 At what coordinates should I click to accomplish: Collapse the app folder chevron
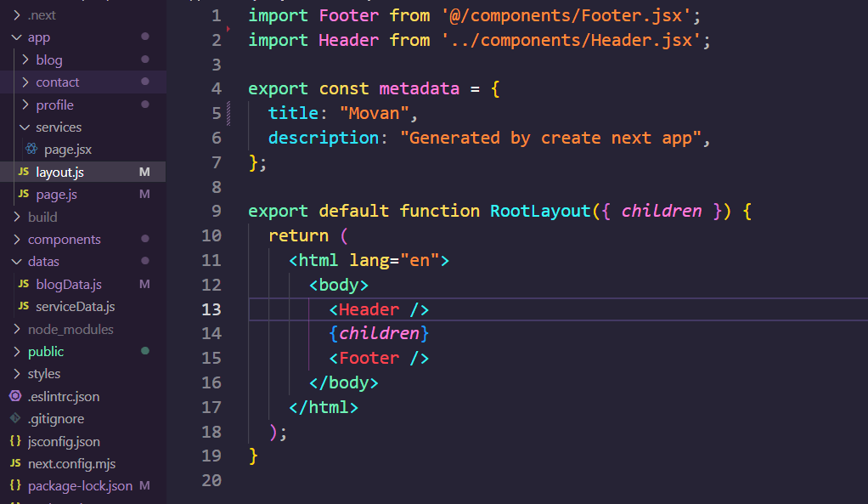pyautogui.click(x=17, y=37)
